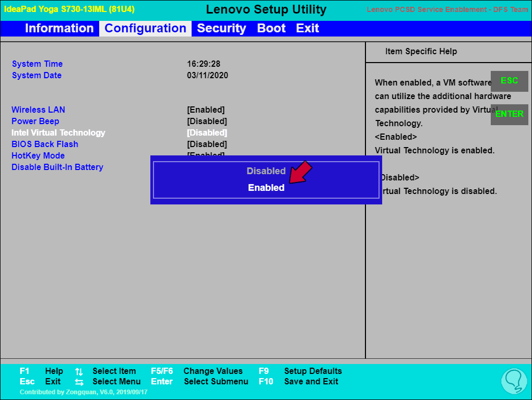Select Enabled in the popup
The height and width of the screenshot is (400, 532).
266,187
